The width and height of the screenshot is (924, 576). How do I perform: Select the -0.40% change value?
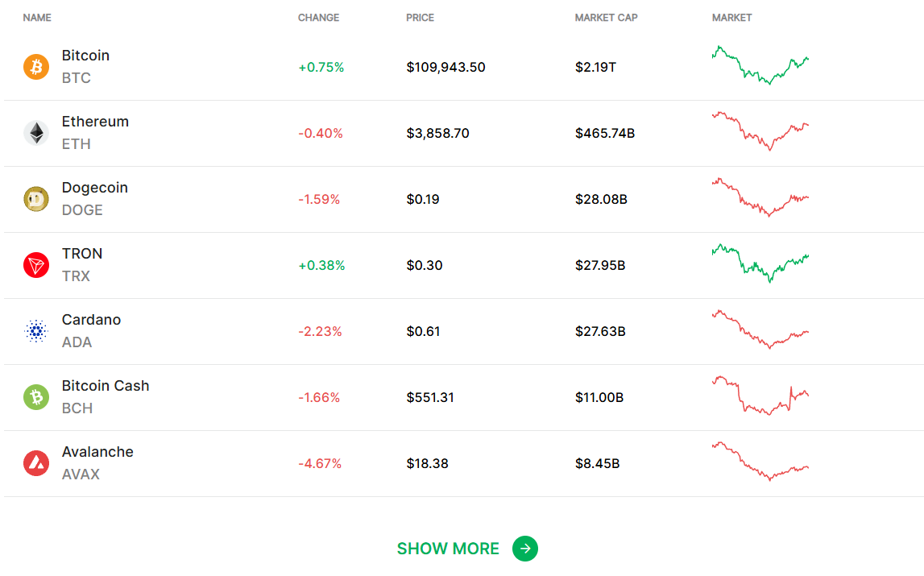tap(321, 133)
